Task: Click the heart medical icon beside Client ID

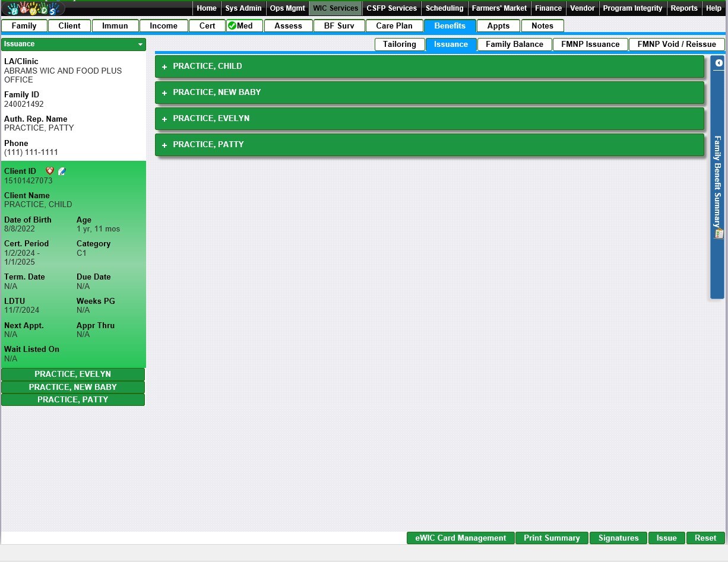Action: pos(50,171)
